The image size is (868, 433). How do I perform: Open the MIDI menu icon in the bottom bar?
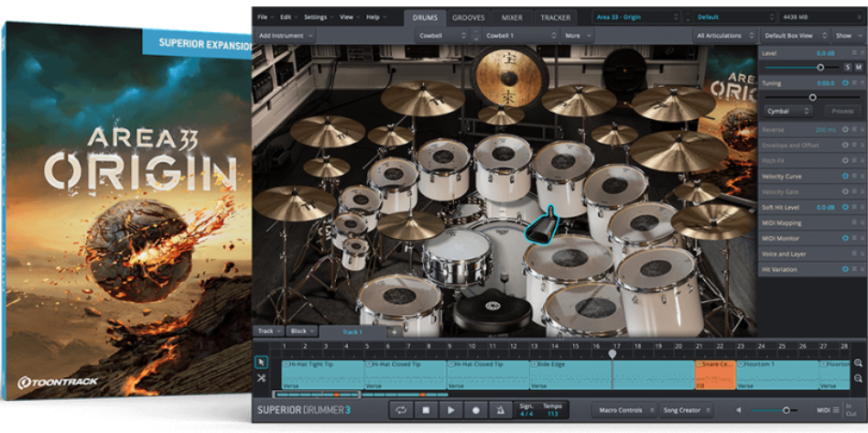click(835, 410)
